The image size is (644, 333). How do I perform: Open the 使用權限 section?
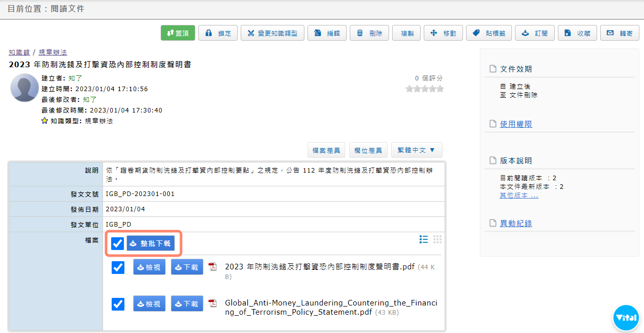tap(516, 124)
